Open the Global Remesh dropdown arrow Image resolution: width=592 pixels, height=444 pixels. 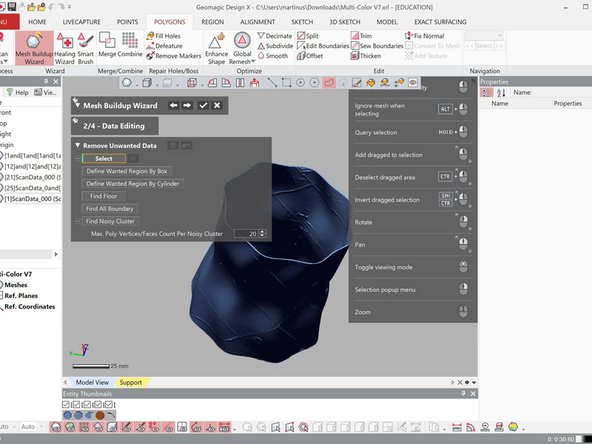coord(253,62)
